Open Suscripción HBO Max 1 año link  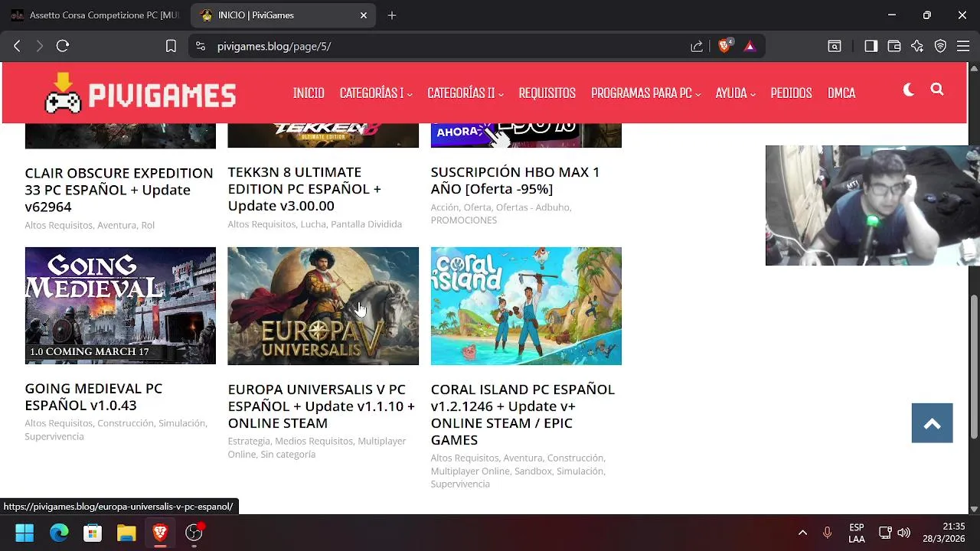[514, 181]
